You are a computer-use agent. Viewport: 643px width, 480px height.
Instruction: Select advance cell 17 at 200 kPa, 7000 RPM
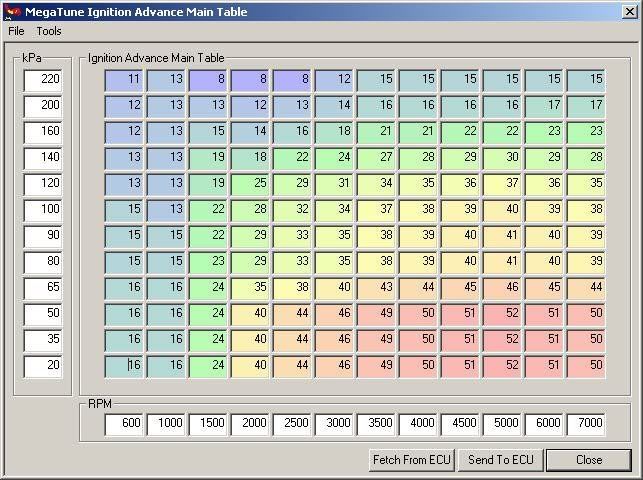tap(586, 106)
